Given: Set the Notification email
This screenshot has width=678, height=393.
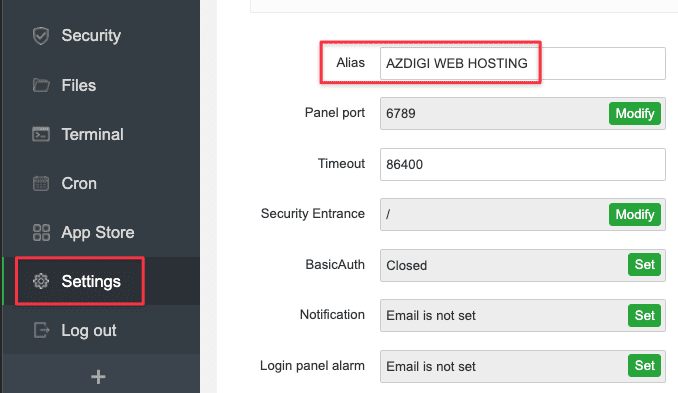Looking at the screenshot, I should [x=644, y=315].
